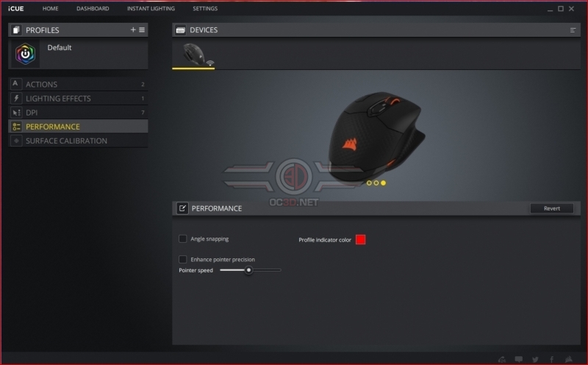Screen dimensions: 588x365
Task: Open INSTANT LIGHTING menu
Action: click(x=151, y=9)
